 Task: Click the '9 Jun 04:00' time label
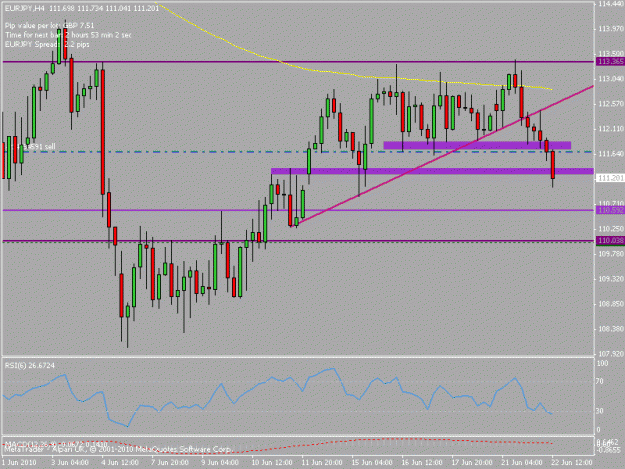[220, 462]
